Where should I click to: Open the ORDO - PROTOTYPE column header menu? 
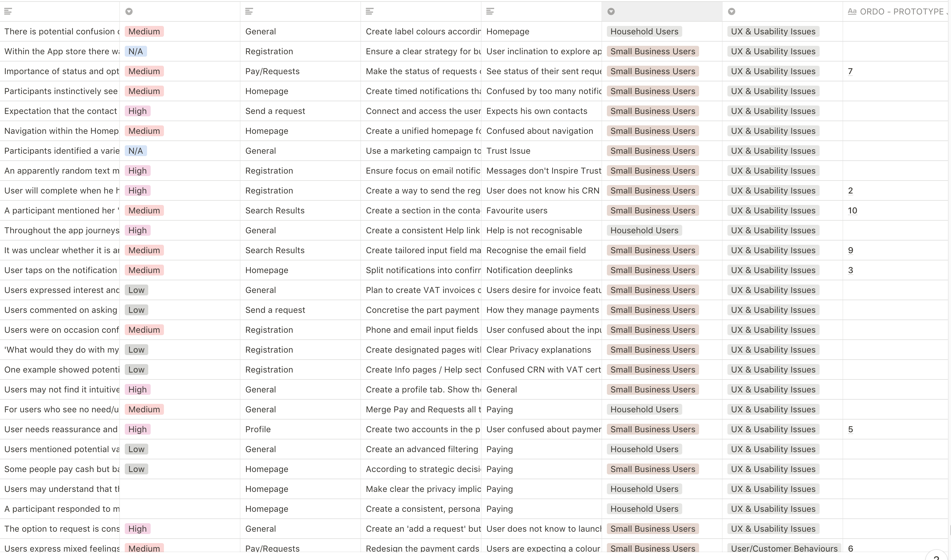pyautogui.click(x=897, y=11)
